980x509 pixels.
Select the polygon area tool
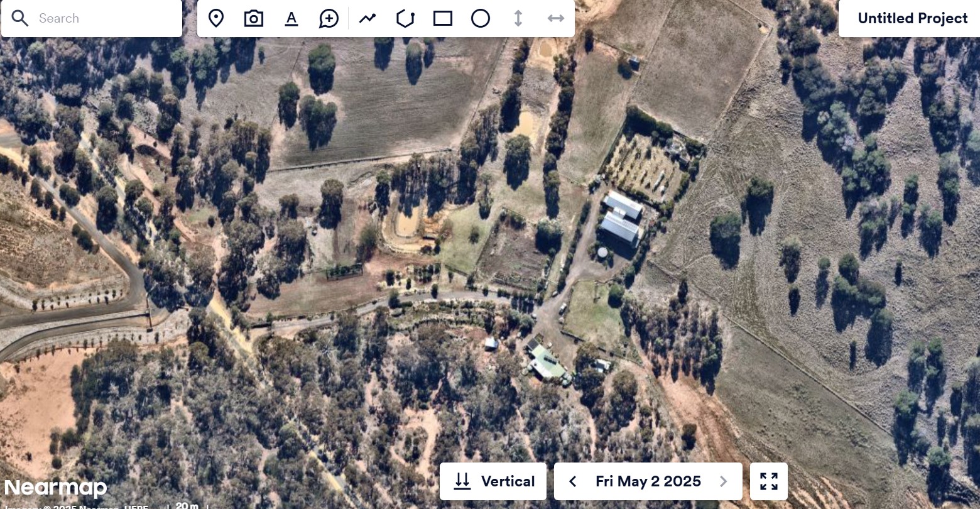[x=405, y=18]
